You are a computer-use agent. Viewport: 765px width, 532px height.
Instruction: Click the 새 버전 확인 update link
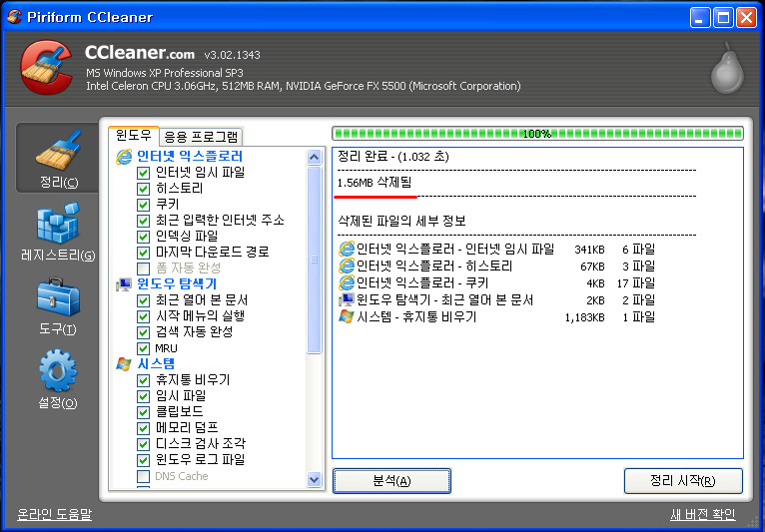pyautogui.click(x=702, y=514)
